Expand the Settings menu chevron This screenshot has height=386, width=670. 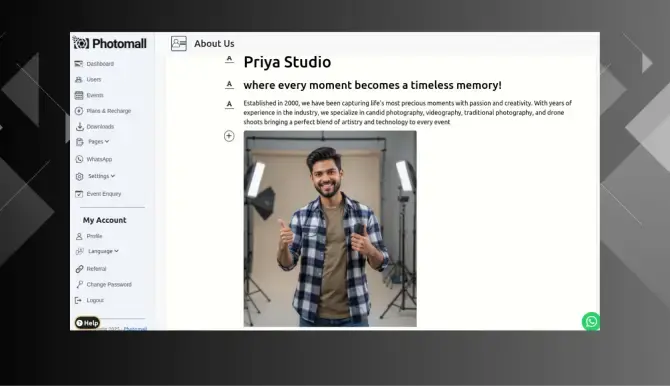(x=113, y=176)
